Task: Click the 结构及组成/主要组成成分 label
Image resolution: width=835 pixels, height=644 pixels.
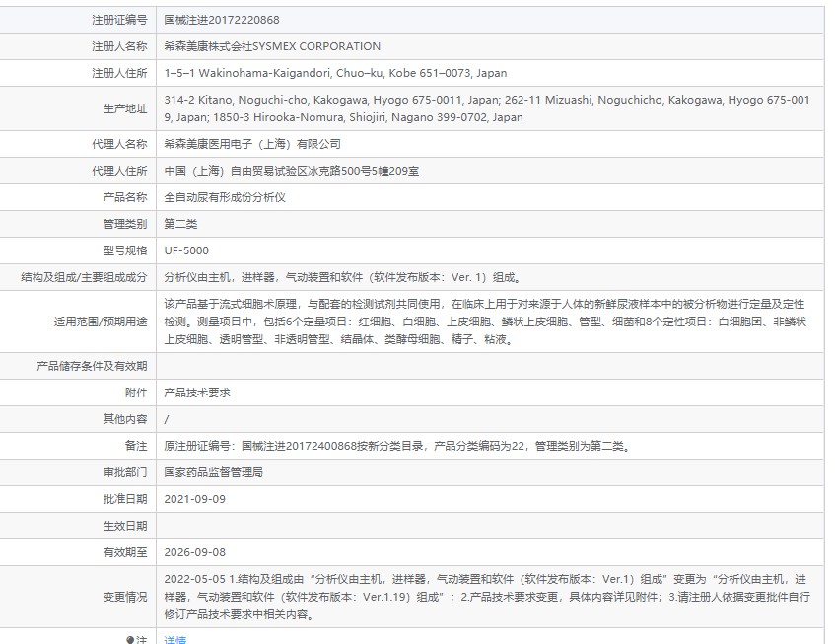Action: [84, 277]
